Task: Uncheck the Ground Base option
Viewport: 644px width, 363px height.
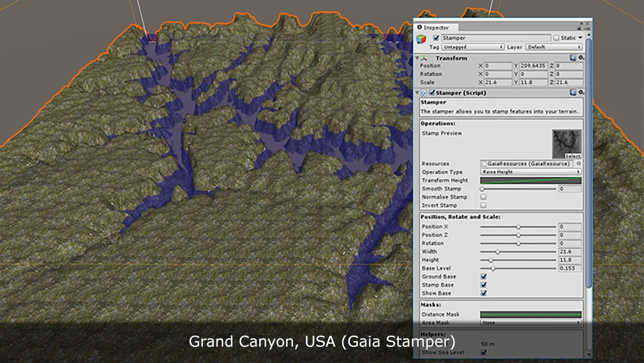Action: 484,276
